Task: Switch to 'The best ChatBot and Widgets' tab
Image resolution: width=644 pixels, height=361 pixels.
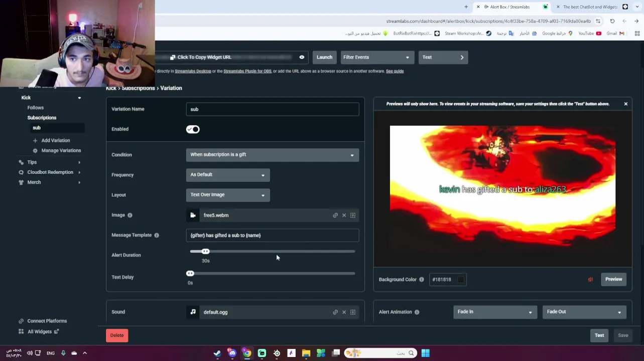Action: tap(590, 7)
